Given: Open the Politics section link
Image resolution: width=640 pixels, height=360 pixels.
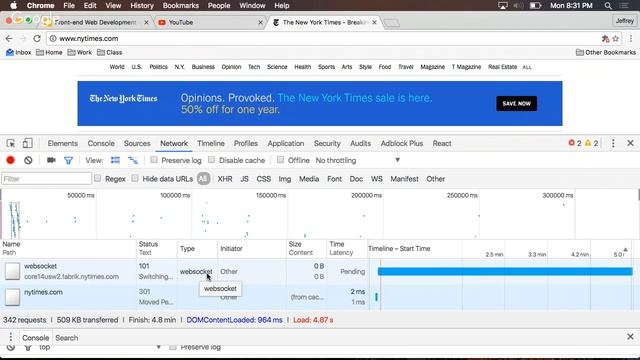Looking at the screenshot, I should click(158, 67).
